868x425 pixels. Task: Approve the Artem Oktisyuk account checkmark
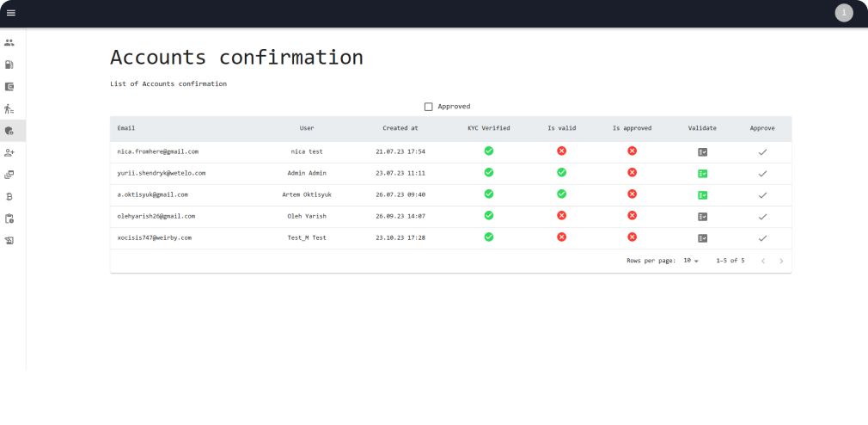click(762, 195)
